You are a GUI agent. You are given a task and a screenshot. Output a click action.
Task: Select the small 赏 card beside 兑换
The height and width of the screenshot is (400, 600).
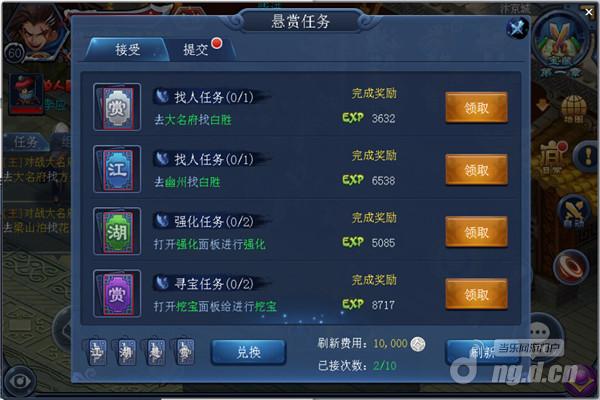[x=186, y=352]
